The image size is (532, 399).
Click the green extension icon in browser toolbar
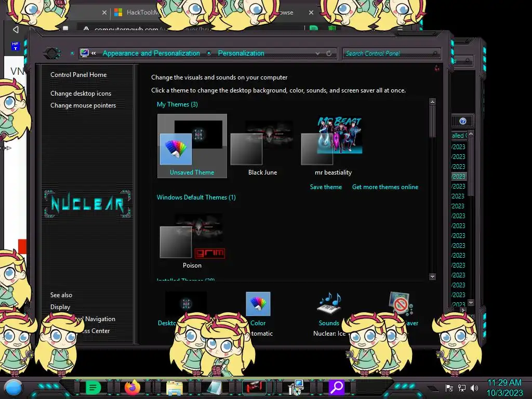click(314, 29)
